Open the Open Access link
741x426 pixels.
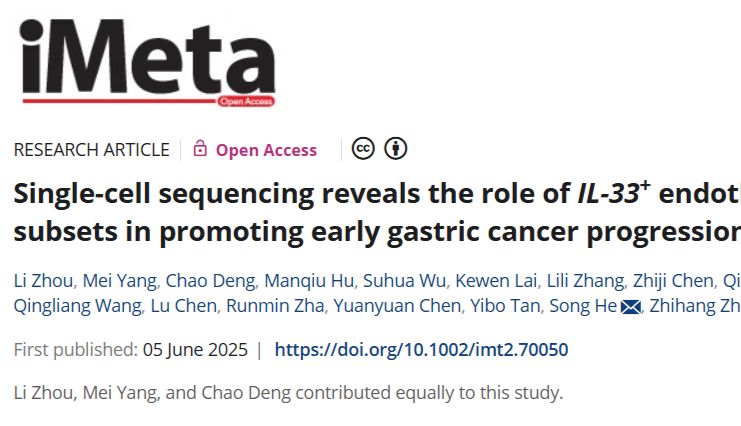click(266, 150)
